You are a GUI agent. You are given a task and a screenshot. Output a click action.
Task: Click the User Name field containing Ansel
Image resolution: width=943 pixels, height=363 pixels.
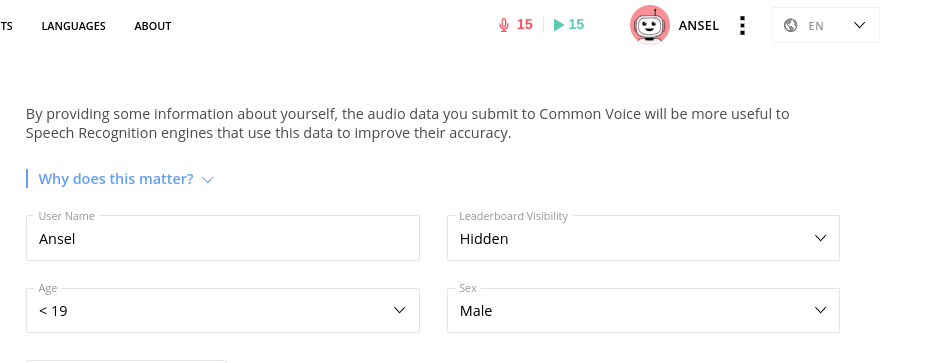tap(223, 238)
